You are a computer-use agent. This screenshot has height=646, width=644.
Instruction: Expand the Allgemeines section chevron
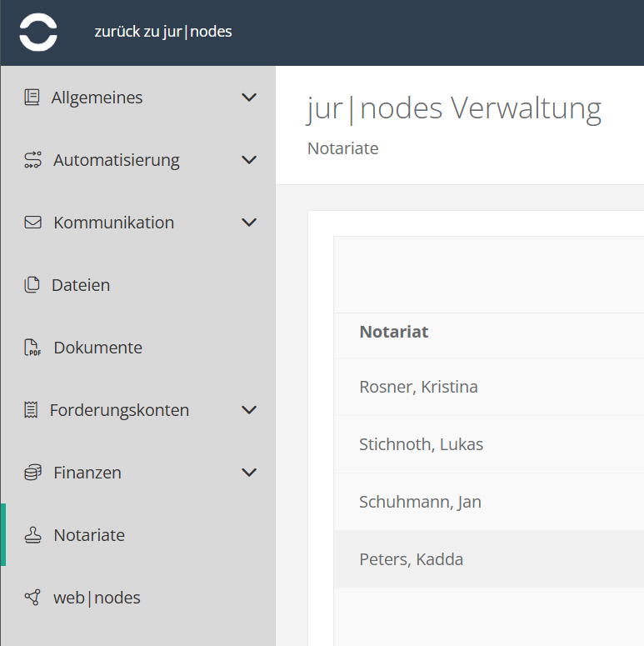coord(248,98)
